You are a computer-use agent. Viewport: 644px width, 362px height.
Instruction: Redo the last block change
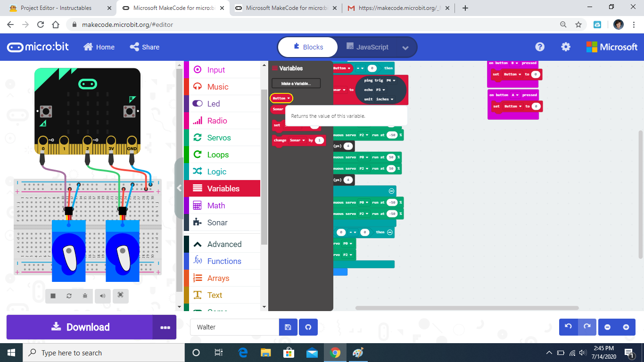point(587,327)
